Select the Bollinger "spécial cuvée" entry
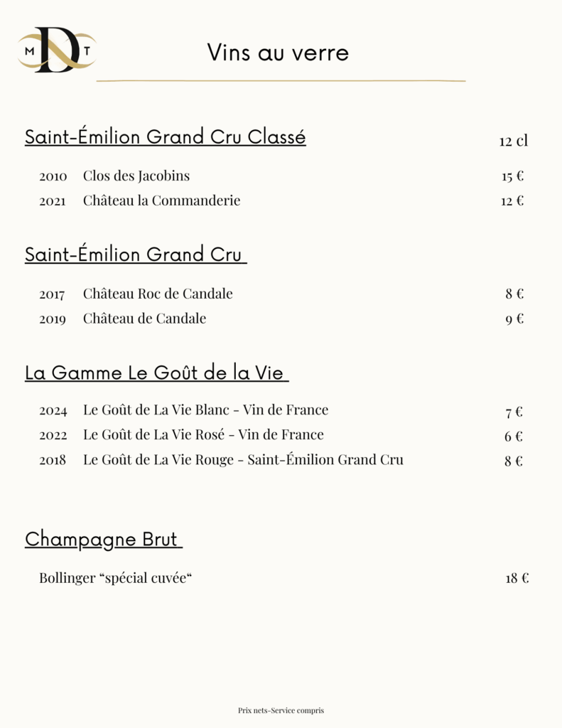562x728 pixels. click(116, 578)
